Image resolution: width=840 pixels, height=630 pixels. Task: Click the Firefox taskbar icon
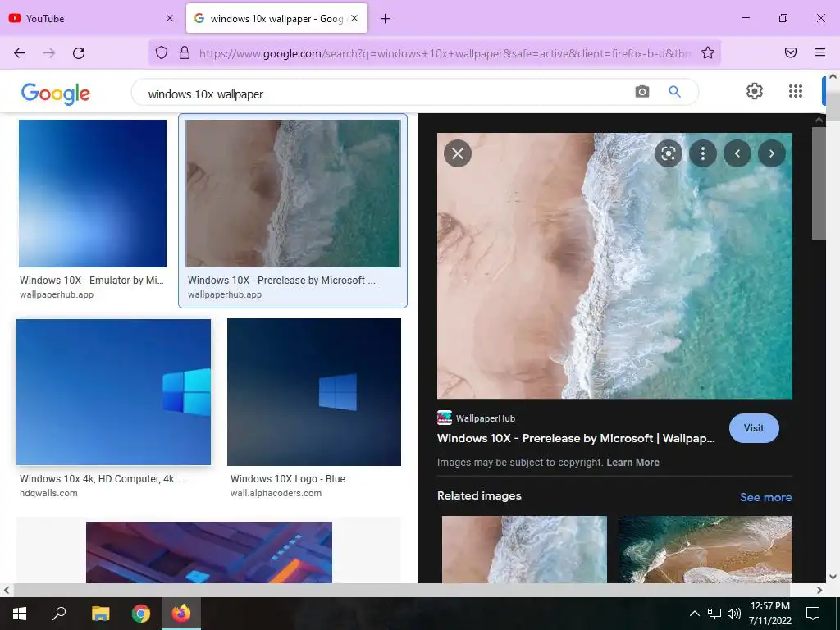[181, 614]
